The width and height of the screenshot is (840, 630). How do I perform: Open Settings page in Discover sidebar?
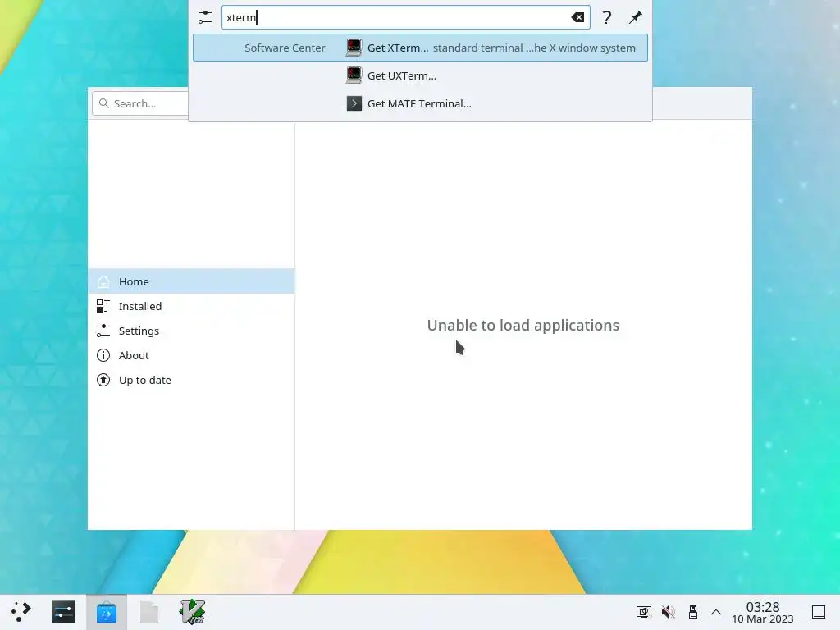(x=191, y=331)
